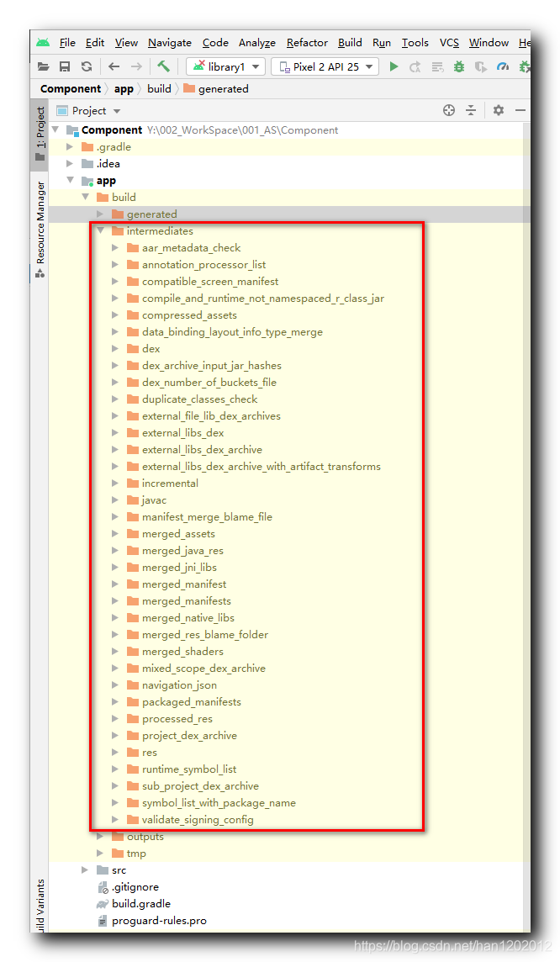Select the processed_res folder

(177, 719)
